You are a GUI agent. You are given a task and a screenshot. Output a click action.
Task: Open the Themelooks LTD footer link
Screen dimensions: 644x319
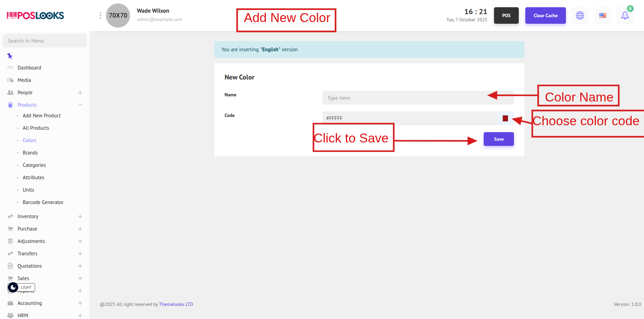click(x=176, y=304)
